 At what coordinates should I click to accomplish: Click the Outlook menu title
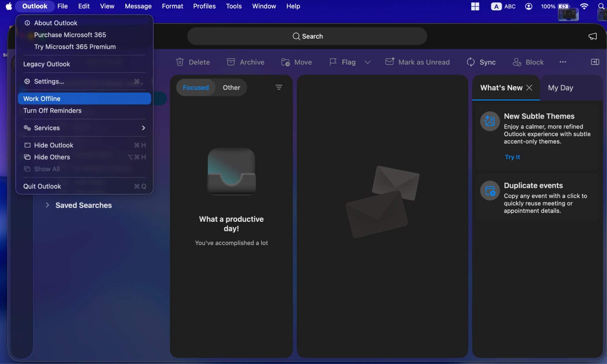pos(35,6)
